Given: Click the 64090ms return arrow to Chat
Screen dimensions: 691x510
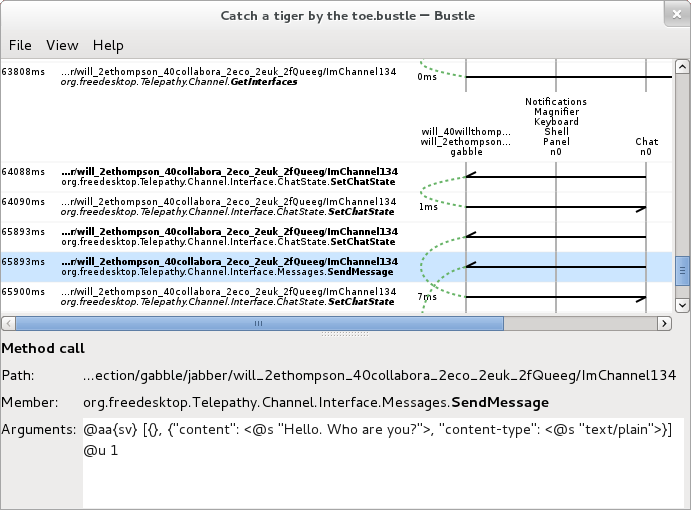Looking at the screenshot, I should (556, 207).
